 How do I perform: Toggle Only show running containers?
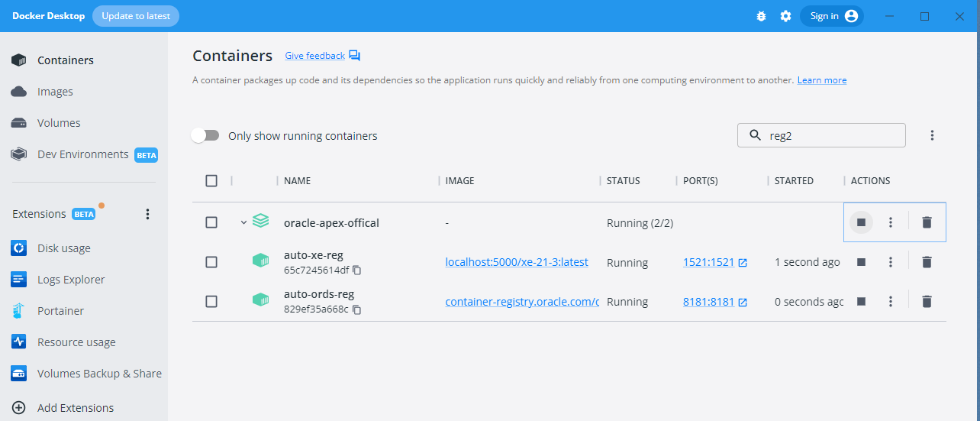point(205,135)
